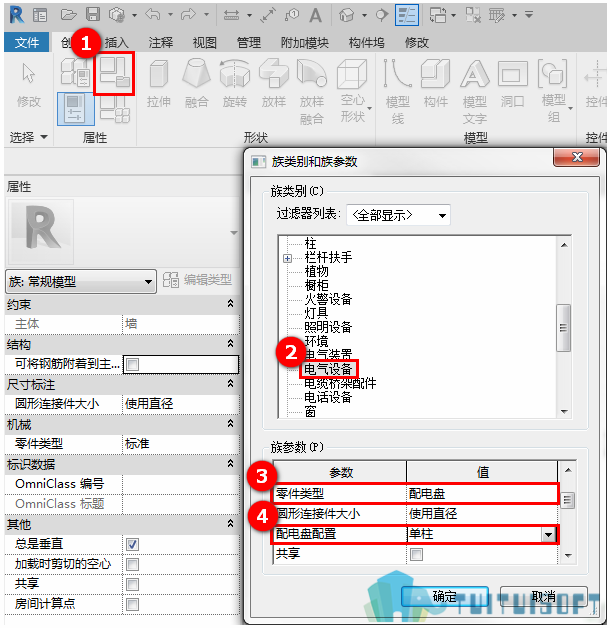
Task: Open the Model Group (模型组) tool
Action: [554, 91]
